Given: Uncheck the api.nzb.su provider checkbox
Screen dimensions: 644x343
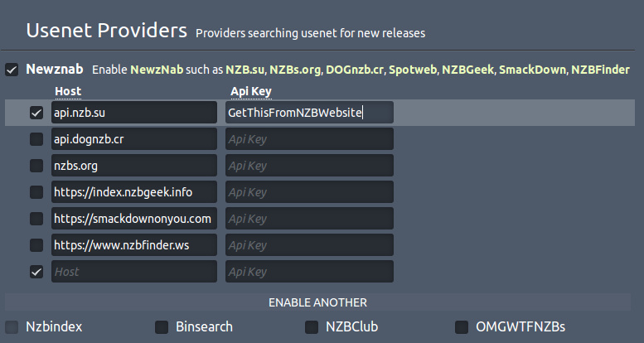Looking at the screenshot, I should point(36,113).
